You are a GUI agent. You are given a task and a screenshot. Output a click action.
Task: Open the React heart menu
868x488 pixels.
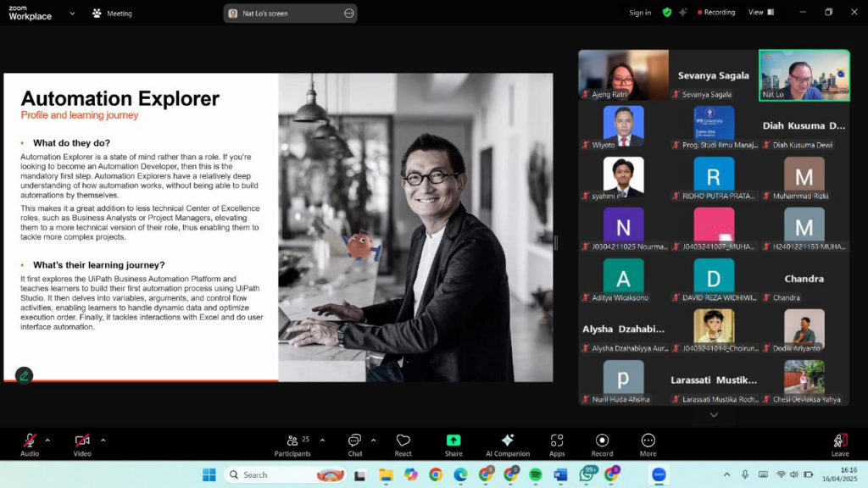coord(403,445)
